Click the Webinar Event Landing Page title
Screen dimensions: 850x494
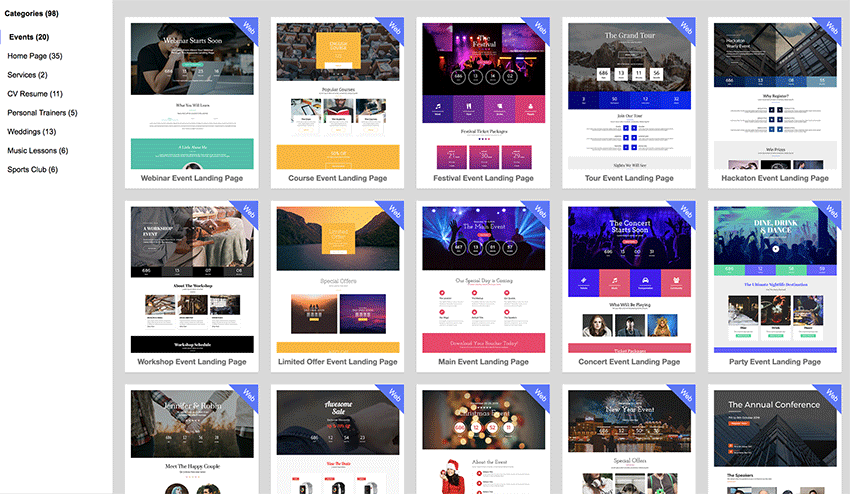pos(192,178)
